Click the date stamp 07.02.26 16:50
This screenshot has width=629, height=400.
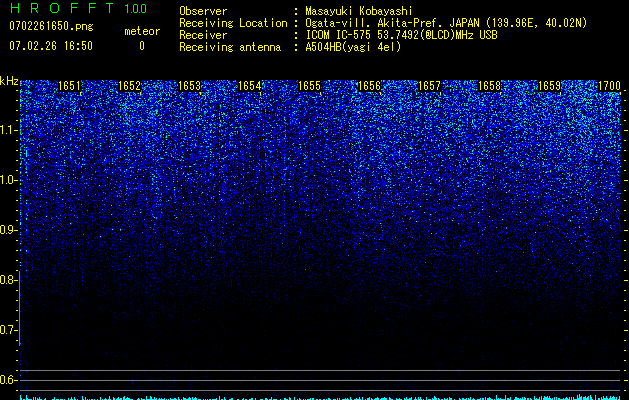pos(51,46)
